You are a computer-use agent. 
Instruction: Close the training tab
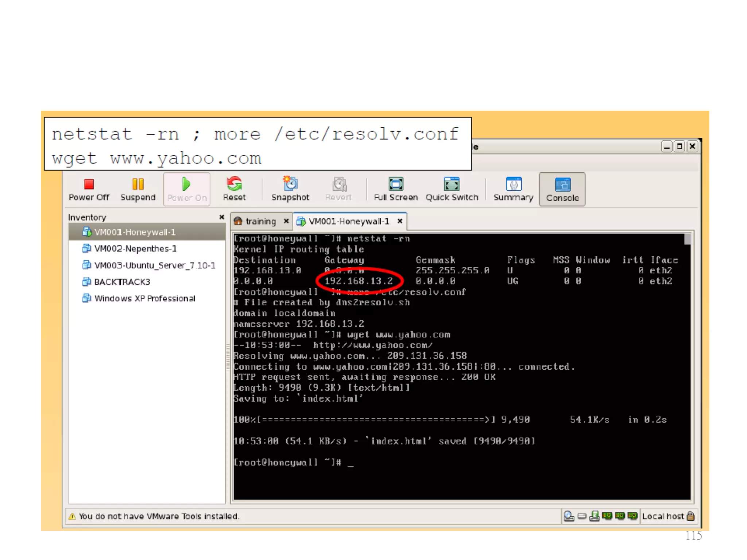click(x=286, y=221)
